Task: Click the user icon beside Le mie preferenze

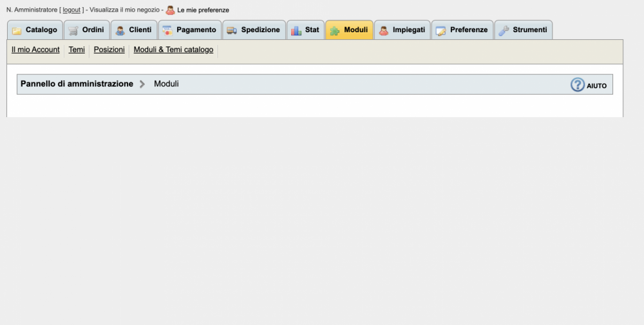Action: (x=170, y=10)
